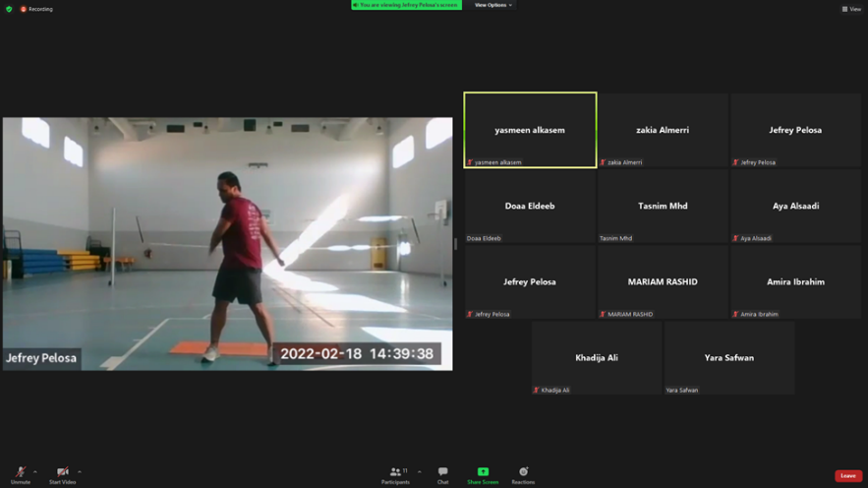Open the View Options dropdown
868x488 pixels.
click(x=492, y=5)
